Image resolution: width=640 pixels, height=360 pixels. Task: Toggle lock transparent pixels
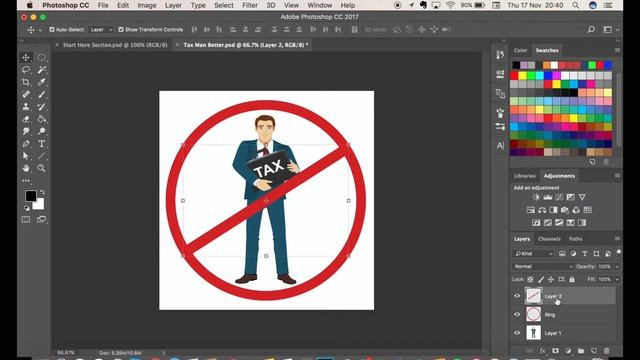(x=530, y=280)
